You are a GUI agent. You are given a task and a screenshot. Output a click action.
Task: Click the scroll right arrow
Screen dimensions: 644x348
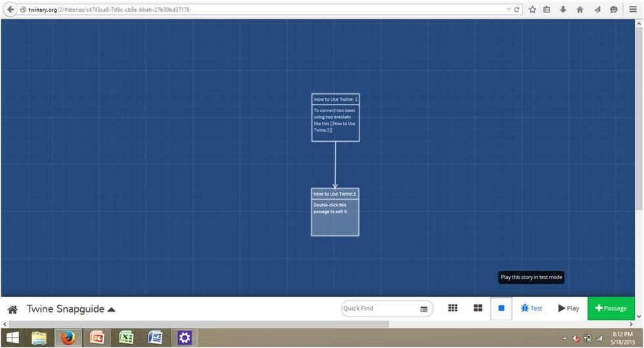pos(632,324)
